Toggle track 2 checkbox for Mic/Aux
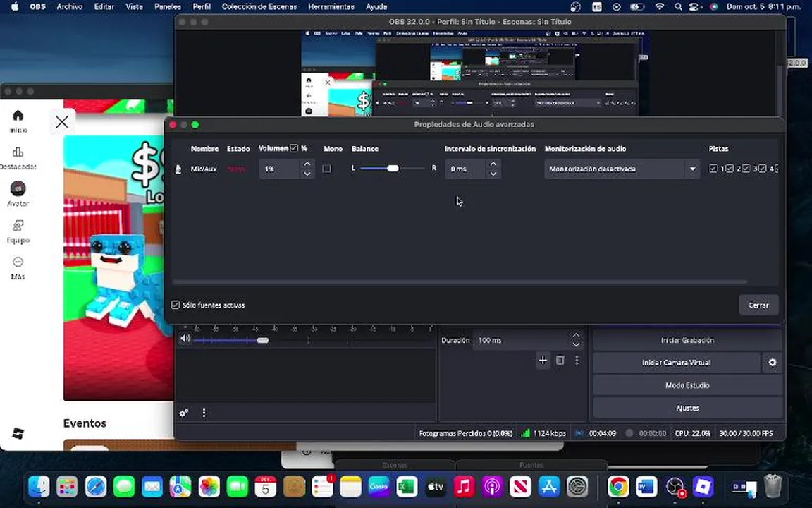 [730, 169]
